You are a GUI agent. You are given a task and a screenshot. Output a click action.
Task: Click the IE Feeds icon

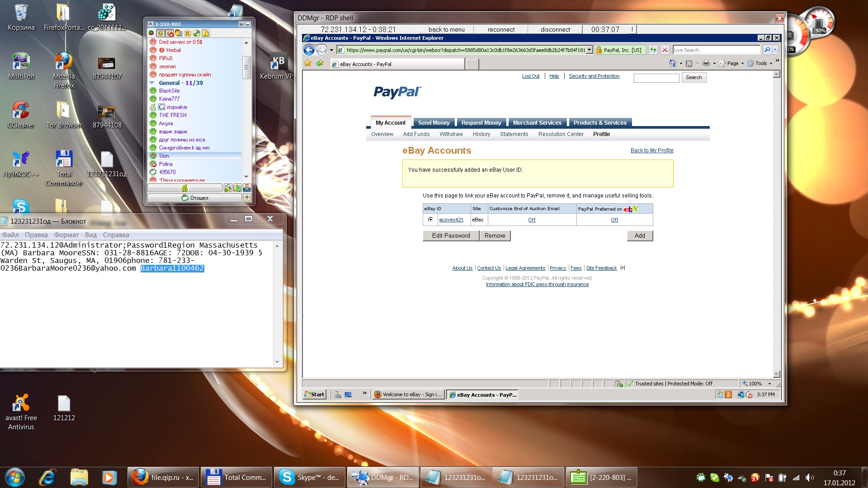(x=689, y=63)
